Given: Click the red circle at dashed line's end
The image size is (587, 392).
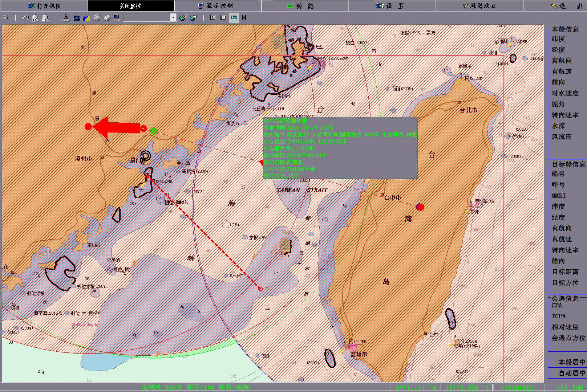Looking at the screenshot, I should point(260,289).
